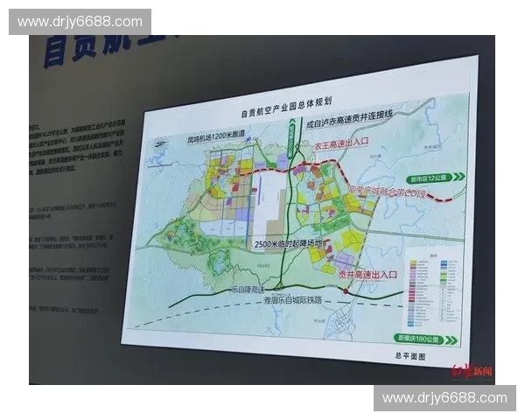The height and width of the screenshot is (420, 525).
Task: Click the green 距重庆180公里 arrow banner
Action: coord(426,339)
